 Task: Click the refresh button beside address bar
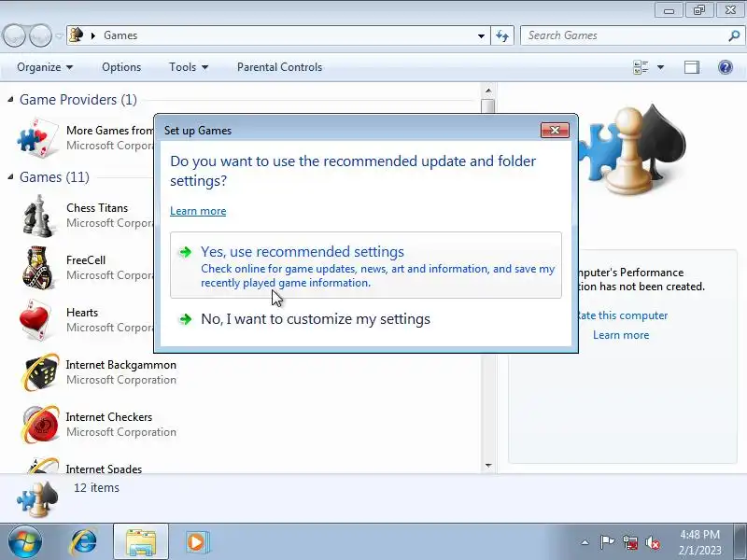pos(502,35)
